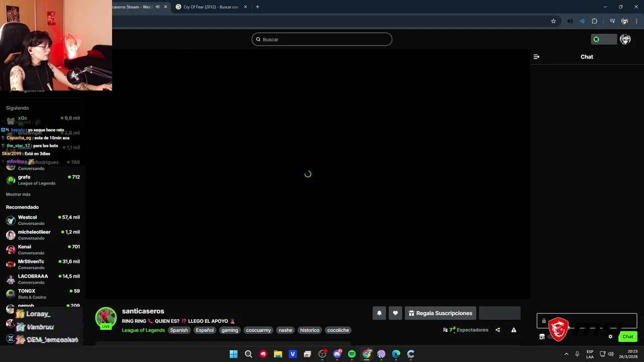This screenshot has height=362, width=644.
Task: Open MrStivenTc recommended channel
Action: [43, 264]
